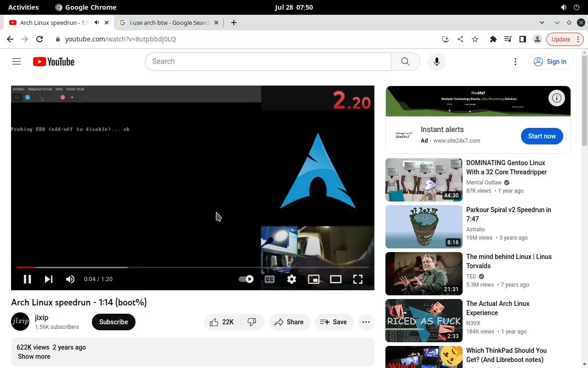Image resolution: width=588 pixels, height=368 pixels.
Task: Open YouTube hamburger guide menu
Action: click(x=17, y=62)
